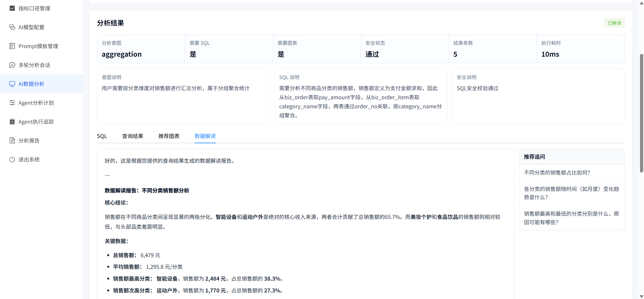Click the 安全状态 value 通过

pos(372,54)
